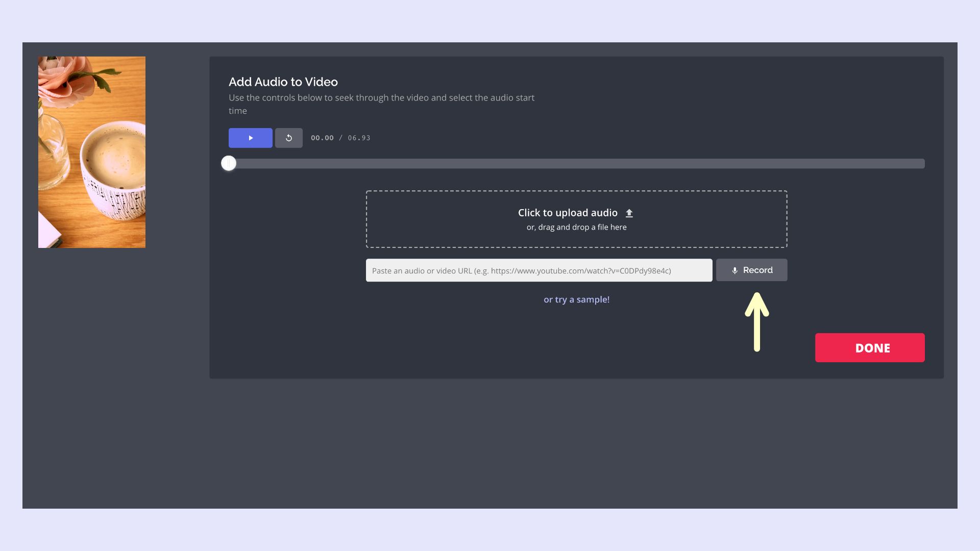This screenshot has height=551, width=980.
Task: Click the 00.00 current time readout
Action: (322, 138)
